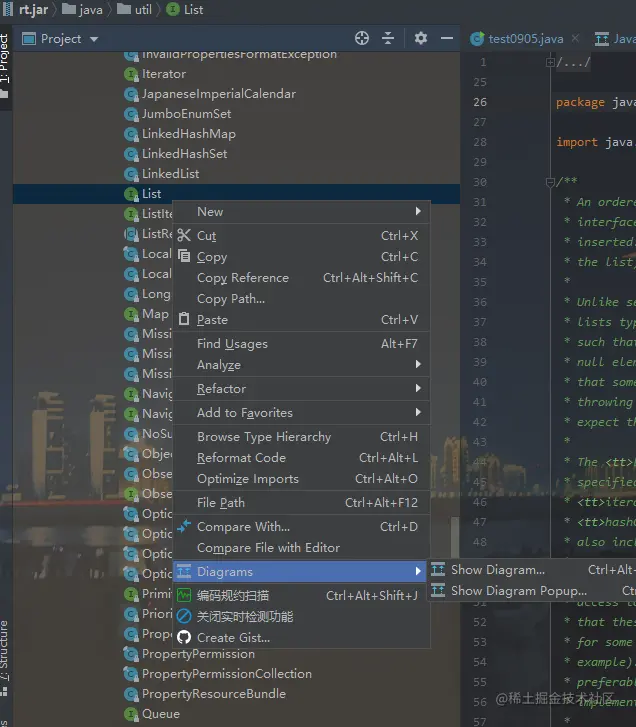The width and height of the screenshot is (636, 727).
Task: Open the Structure side tool tab
Action: click(4, 658)
